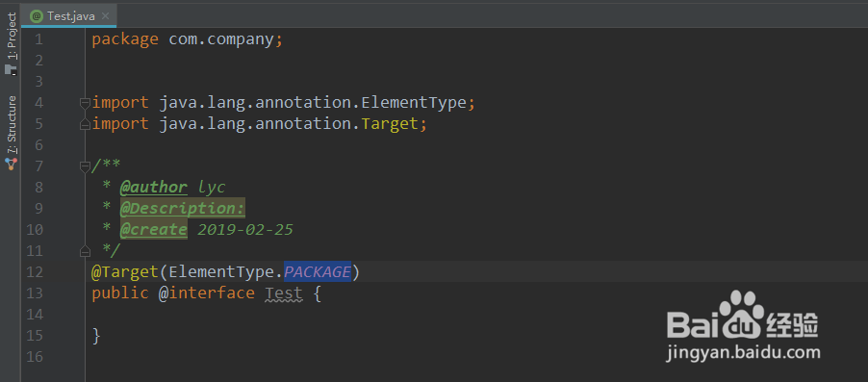The image size is (868, 382).
Task: Click the fold end marker on line 5
Action: coord(85,124)
